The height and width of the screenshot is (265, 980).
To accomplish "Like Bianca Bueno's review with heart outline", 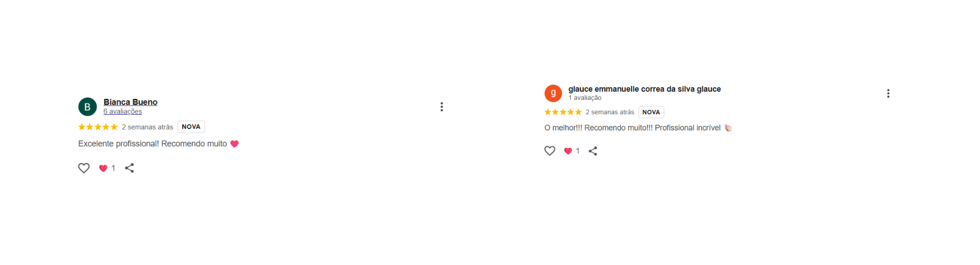I will (84, 168).
